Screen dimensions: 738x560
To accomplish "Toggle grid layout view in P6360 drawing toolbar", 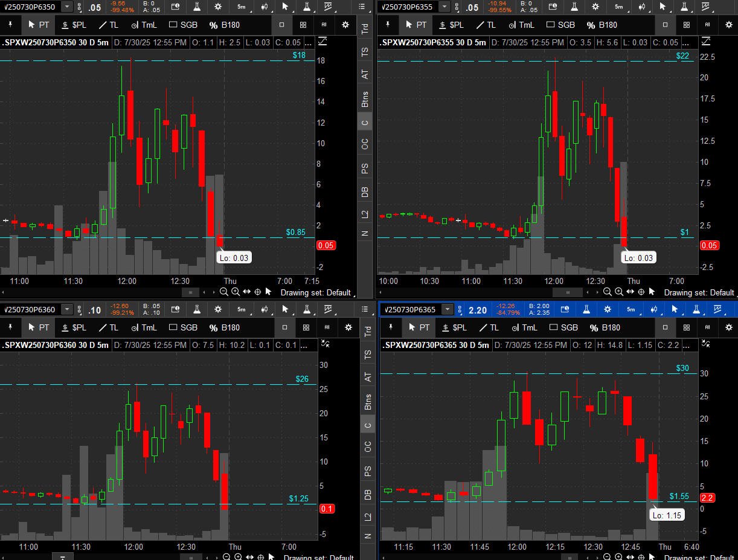I will tap(306, 327).
